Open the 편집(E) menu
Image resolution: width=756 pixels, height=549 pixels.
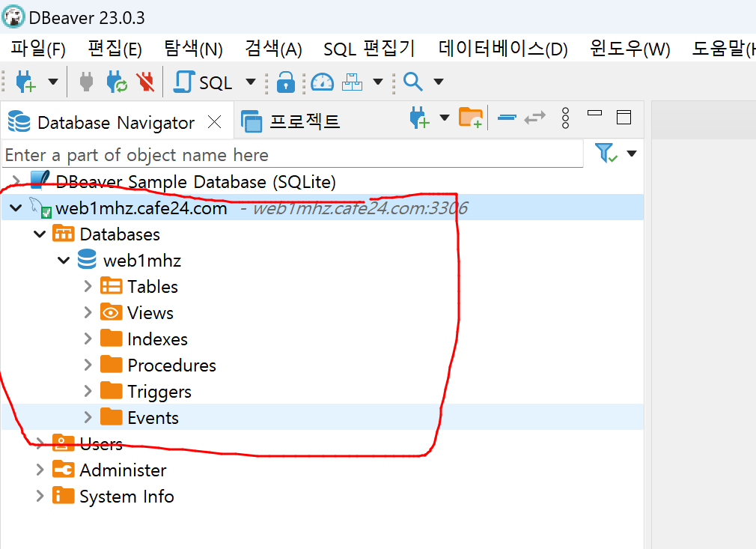pyautogui.click(x=115, y=49)
